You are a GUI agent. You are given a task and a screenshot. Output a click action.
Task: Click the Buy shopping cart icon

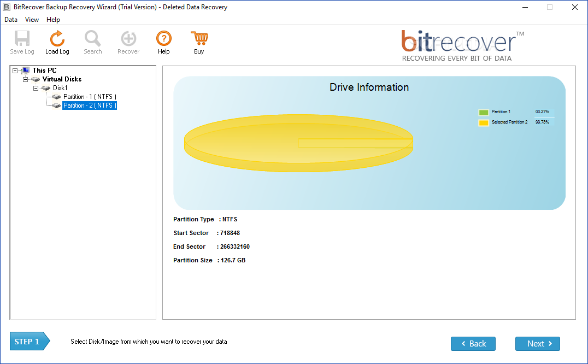tap(199, 38)
